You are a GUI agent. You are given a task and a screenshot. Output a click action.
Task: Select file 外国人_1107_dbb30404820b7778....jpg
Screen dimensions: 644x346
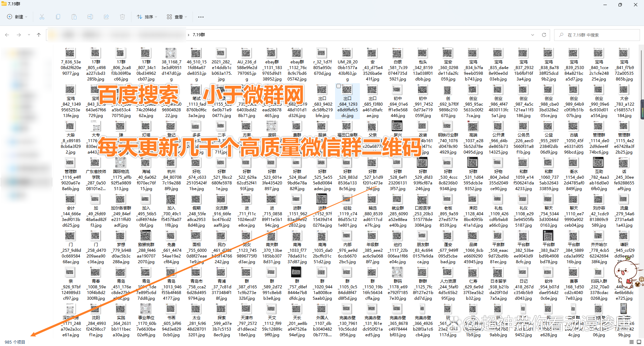(x=322, y=321)
